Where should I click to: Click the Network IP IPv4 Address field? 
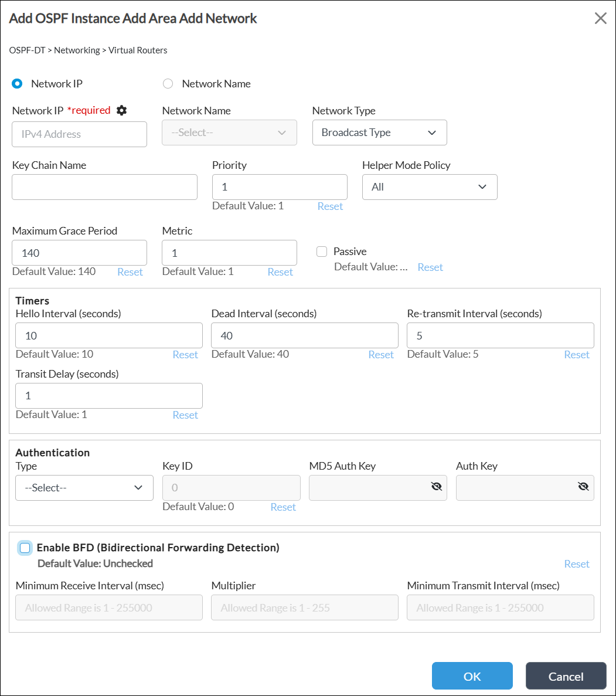[79, 134]
